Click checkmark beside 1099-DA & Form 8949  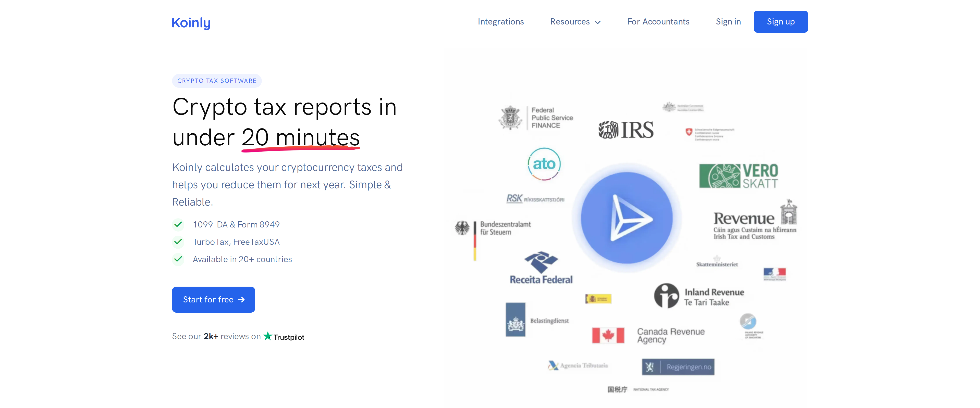[x=178, y=224]
